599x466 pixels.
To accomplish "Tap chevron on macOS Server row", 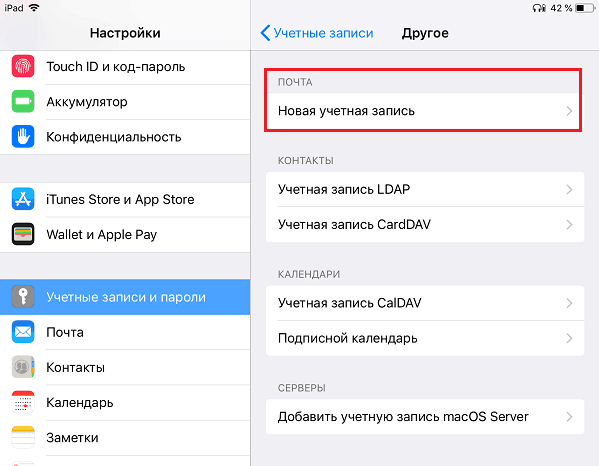I will [x=569, y=417].
